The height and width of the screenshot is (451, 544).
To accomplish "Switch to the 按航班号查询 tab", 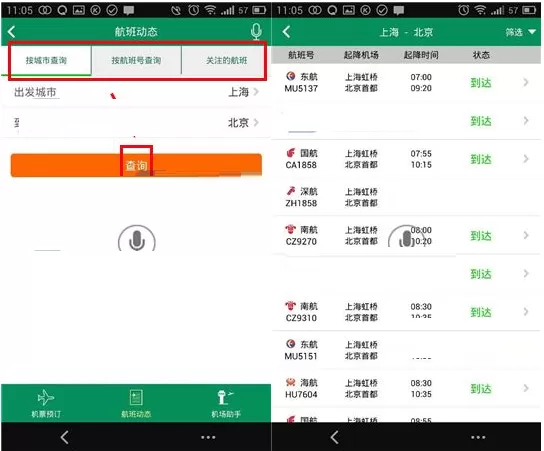I will (x=136, y=61).
